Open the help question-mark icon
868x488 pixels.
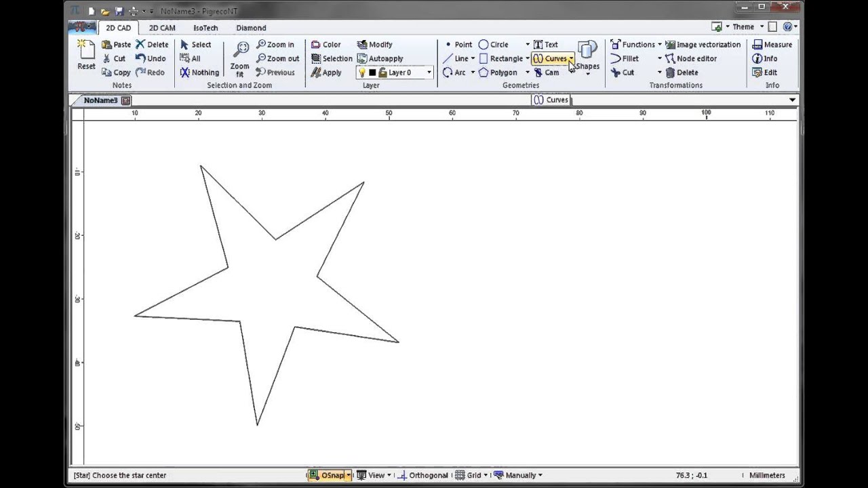tap(787, 27)
